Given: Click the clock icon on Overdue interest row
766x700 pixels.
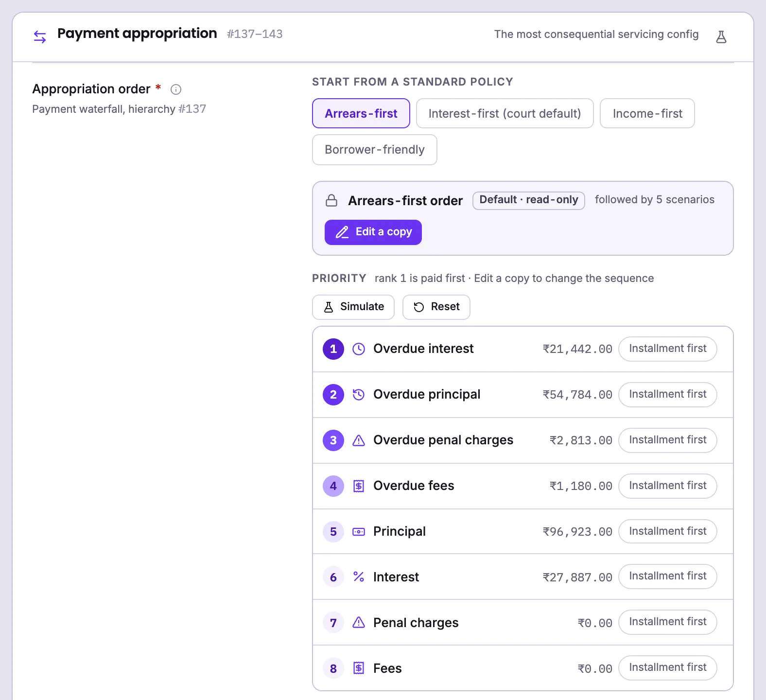Looking at the screenshot, I should (359, 349).
